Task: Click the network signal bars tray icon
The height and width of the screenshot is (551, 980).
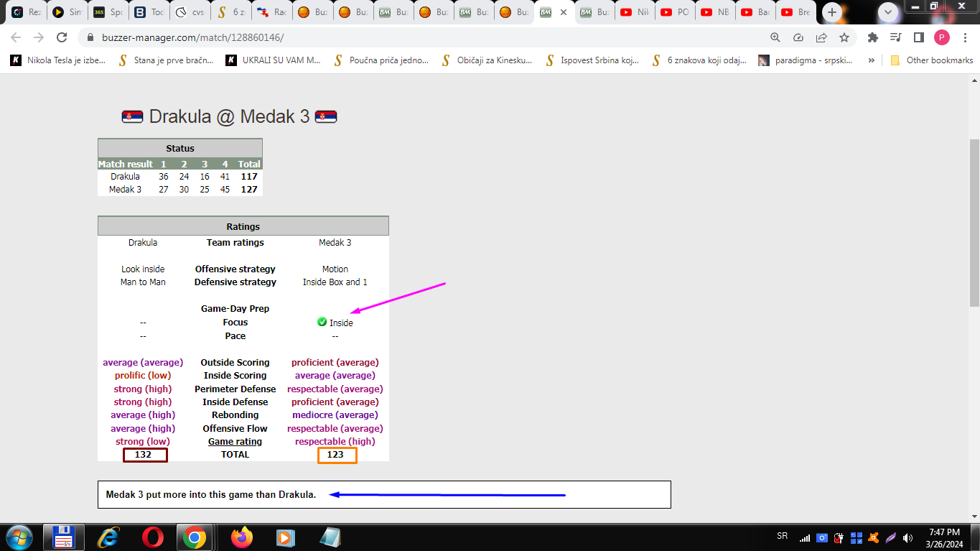Action: (805, 537)
